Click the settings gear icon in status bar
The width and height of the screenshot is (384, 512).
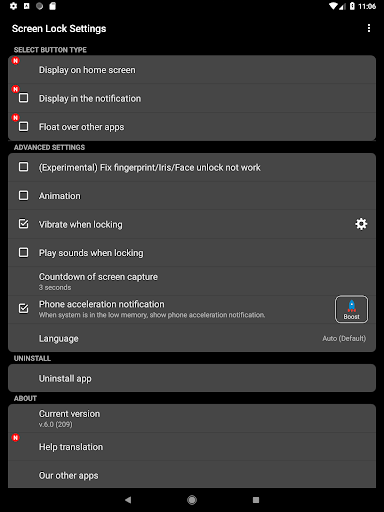pos(13,6)
